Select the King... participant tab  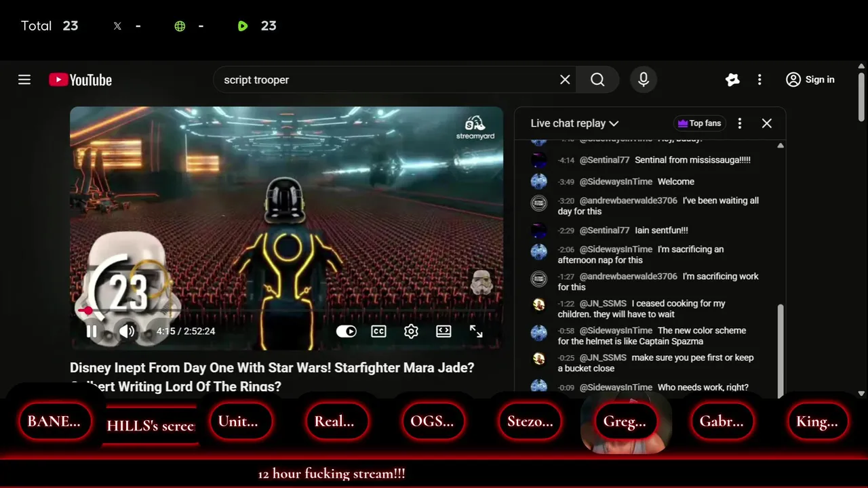pyautogui.click(x=817, y=421)
